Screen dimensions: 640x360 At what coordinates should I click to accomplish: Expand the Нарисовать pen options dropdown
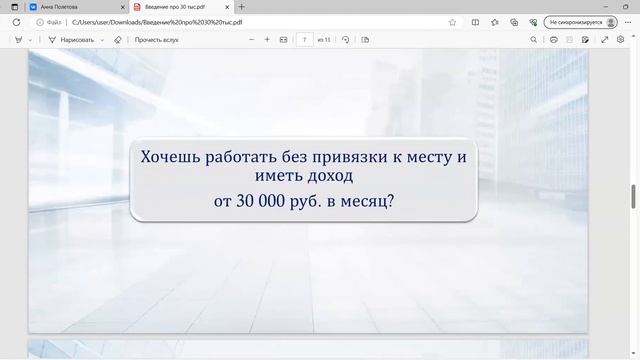[x=102, y=40]
